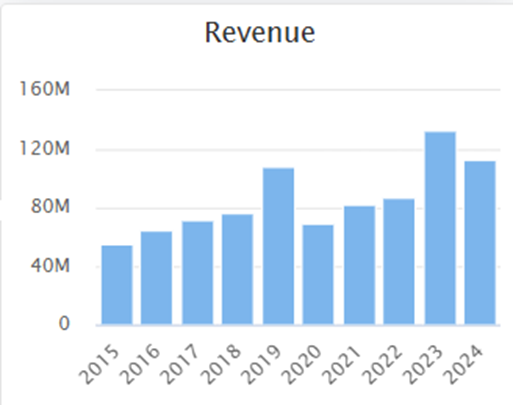Image resolution: width=513 pixels, height=405 pixels.
Task: Select the 2017 revenue bar
Action: click(x=197, y=273)
